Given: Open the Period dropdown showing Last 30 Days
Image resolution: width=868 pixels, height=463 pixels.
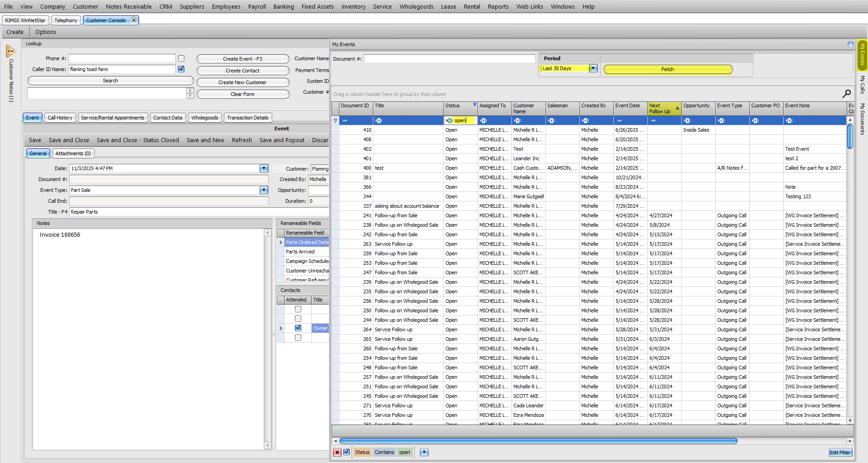Looking at the screenshot, I should tap(593, 68).
